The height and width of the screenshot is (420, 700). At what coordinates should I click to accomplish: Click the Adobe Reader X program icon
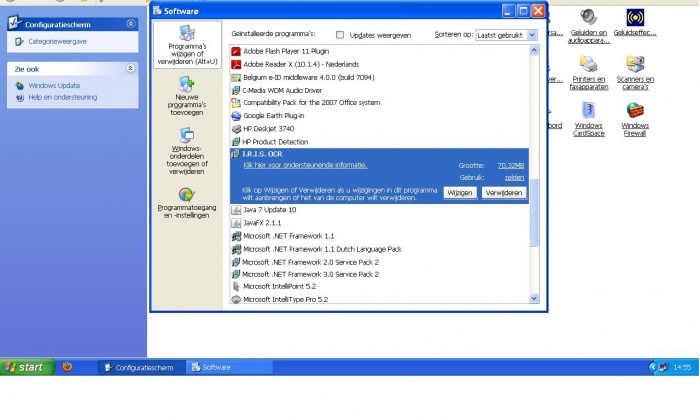(236, 64)
